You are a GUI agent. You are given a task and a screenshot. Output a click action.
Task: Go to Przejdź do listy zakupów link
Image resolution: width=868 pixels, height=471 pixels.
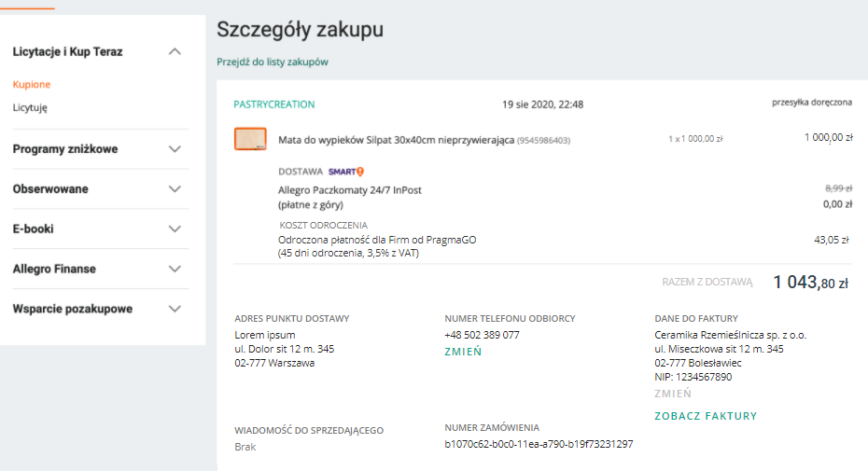point(273,62)
